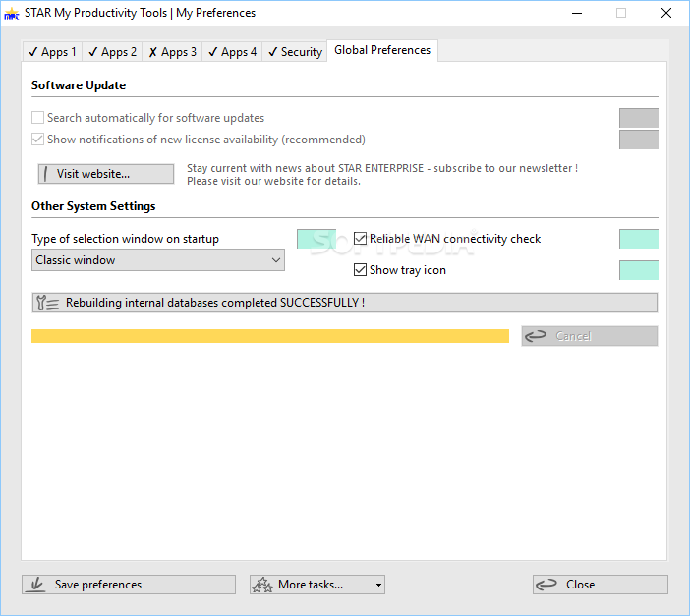
Task: Toggle Search automatically for software updates checkbox
Action: coord(38,118)
